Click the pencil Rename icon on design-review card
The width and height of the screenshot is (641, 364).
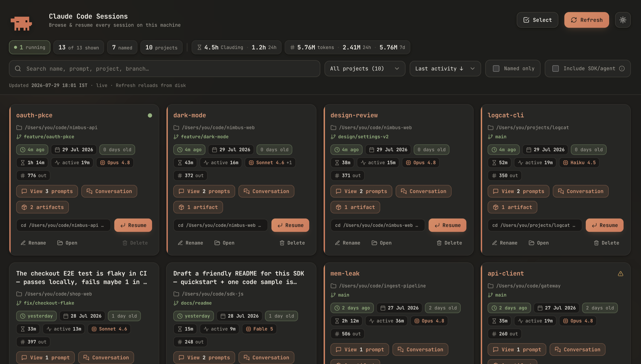[337, 243]
